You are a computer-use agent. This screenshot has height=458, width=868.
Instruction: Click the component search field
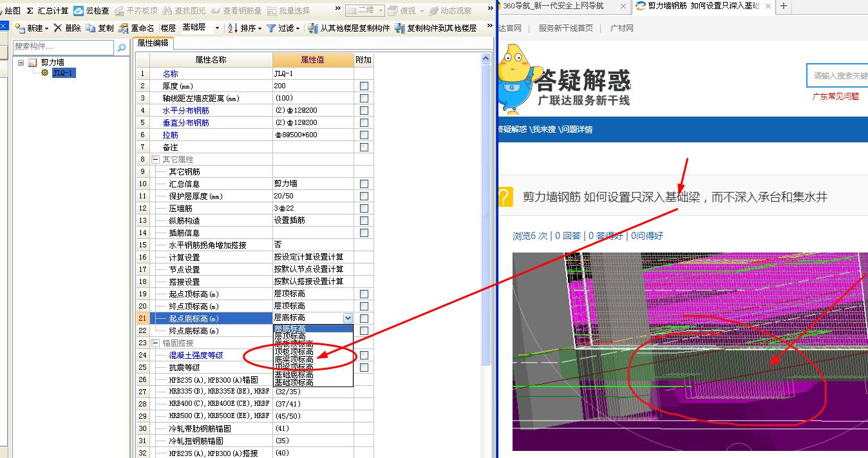64,47
